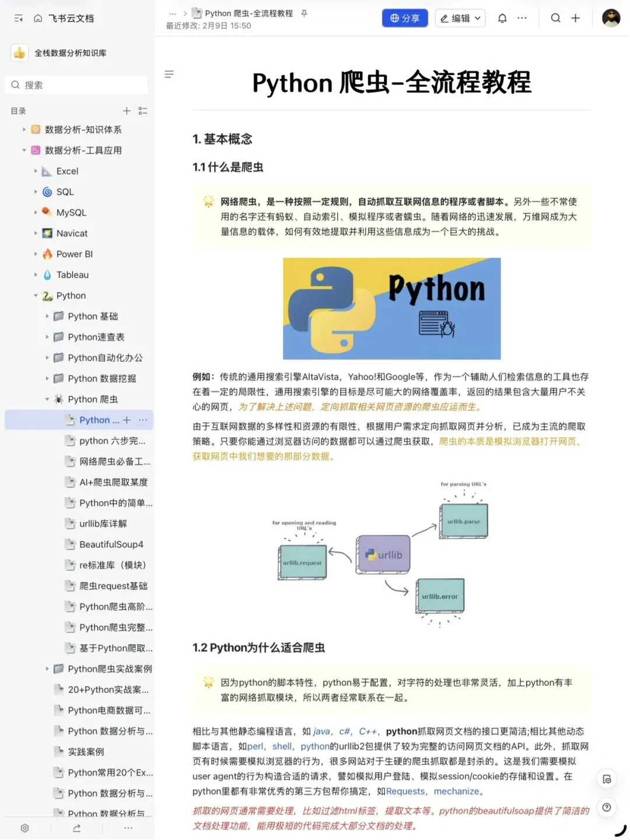
Task: Click the blue 分享 button
Action: pos(405,18)
